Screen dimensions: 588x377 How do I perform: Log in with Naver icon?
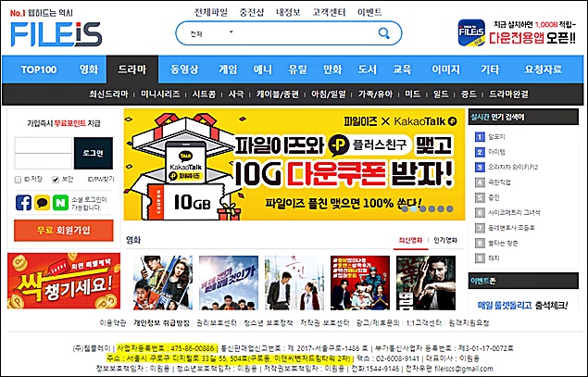60,203
